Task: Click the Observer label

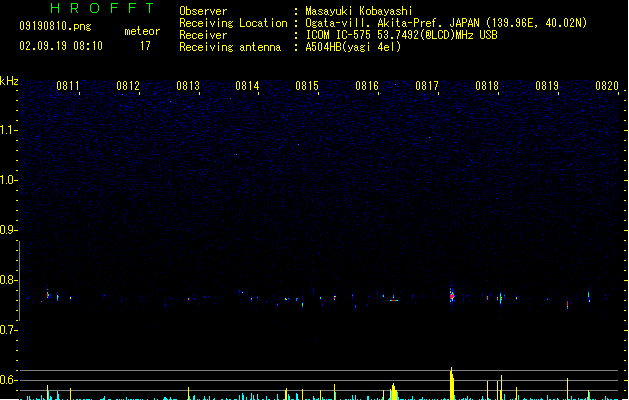Action: point(203,11)
